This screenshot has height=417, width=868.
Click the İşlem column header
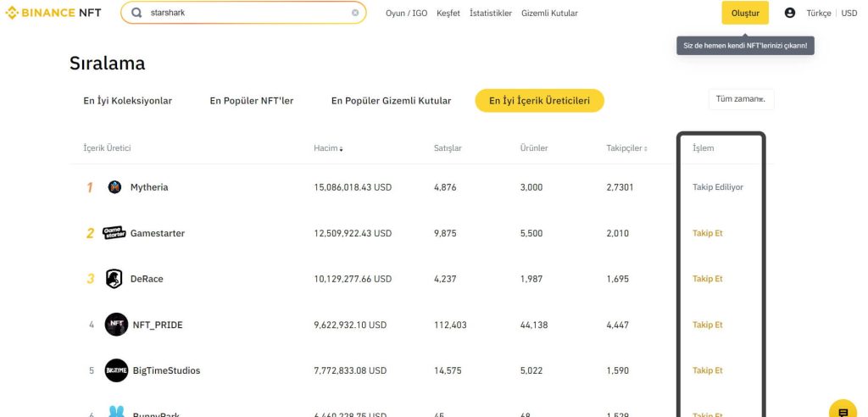703,148
